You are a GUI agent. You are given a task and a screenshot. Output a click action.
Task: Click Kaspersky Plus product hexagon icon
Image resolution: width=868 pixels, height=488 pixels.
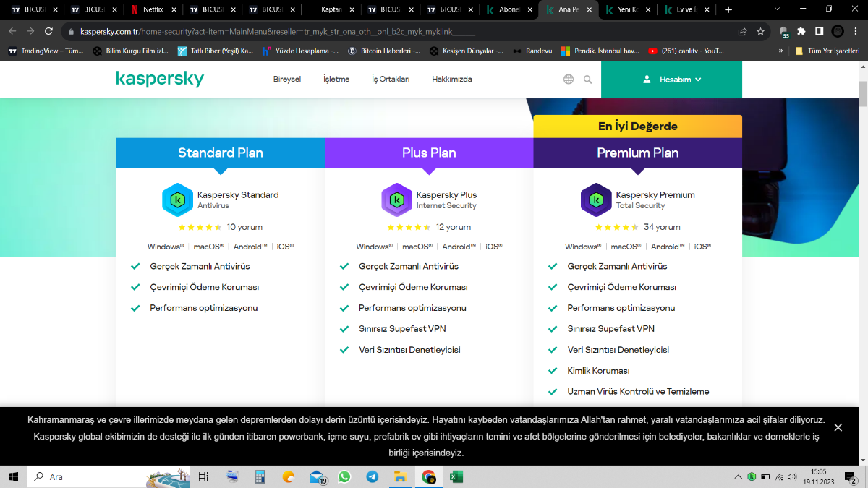(x=396, y=200)
